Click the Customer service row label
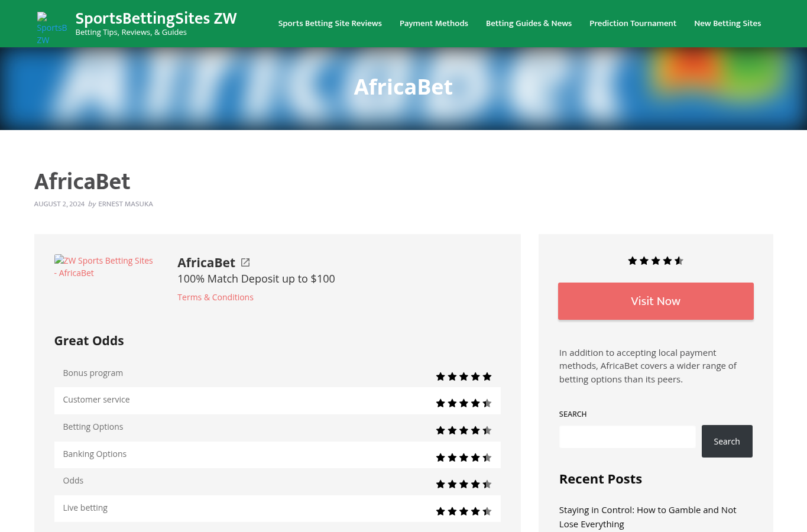Screen dimensions: 807x532 click(96, 400)
